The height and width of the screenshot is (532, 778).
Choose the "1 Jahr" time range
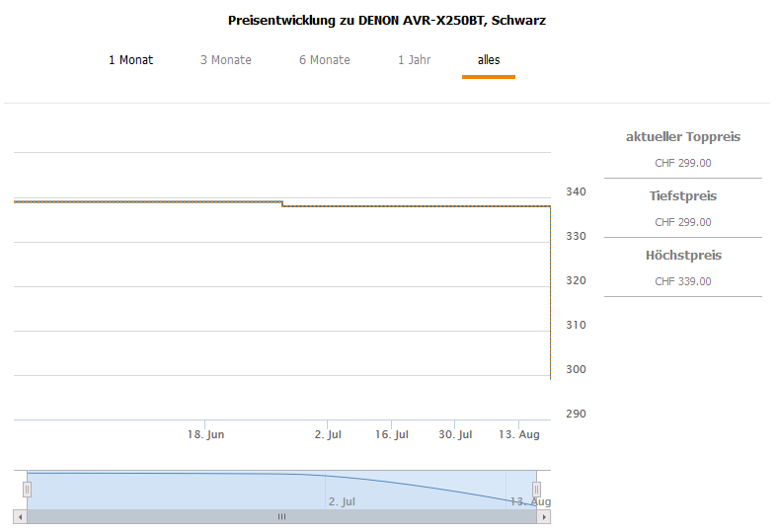414,60
